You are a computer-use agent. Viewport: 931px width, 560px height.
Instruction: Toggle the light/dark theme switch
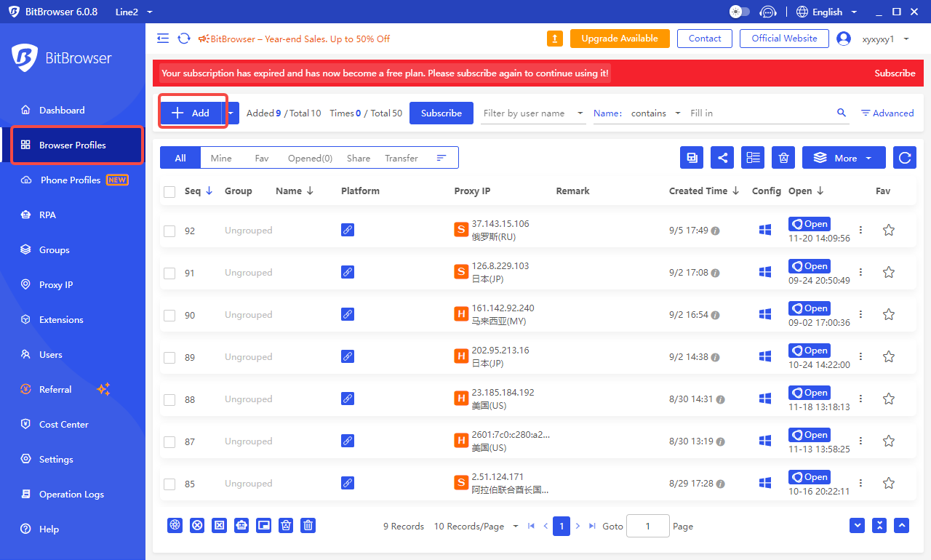pyautogui.click(x=739, y=12)
